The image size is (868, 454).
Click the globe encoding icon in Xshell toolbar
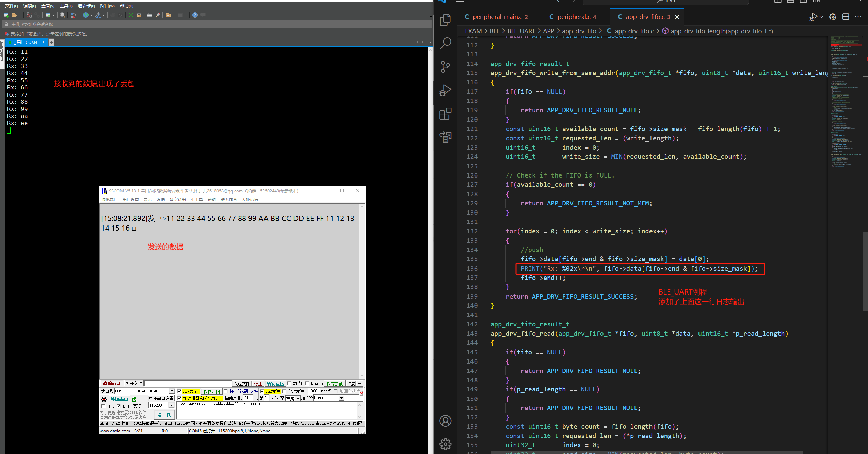(x=86, y=15)
